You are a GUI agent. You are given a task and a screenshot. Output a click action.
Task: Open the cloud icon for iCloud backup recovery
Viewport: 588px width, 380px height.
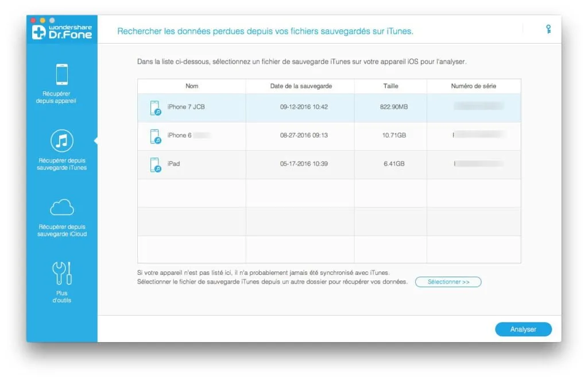click(62, 208)
